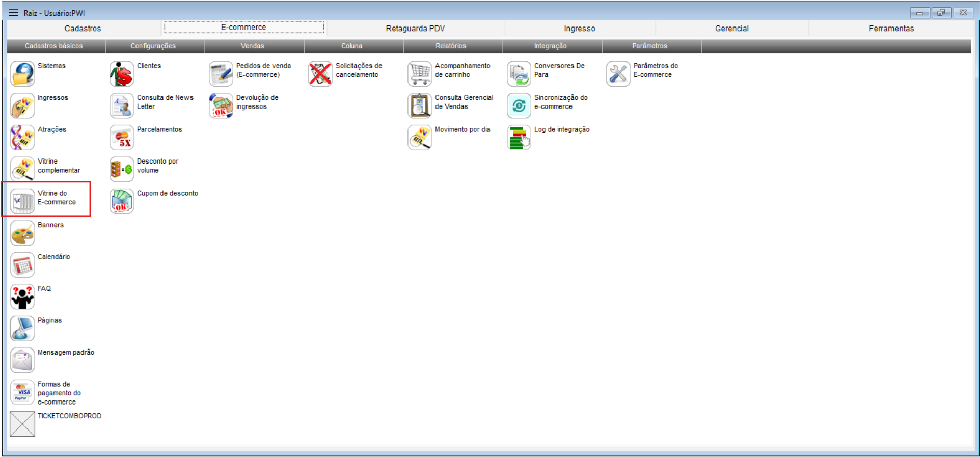
Task: Open the Banners palette icon
Action: [x=22, y=233]
